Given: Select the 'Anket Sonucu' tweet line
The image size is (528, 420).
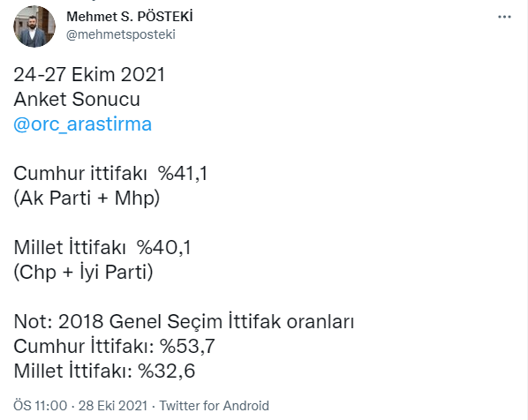Looking at the screenshot, I should [77, 100].
